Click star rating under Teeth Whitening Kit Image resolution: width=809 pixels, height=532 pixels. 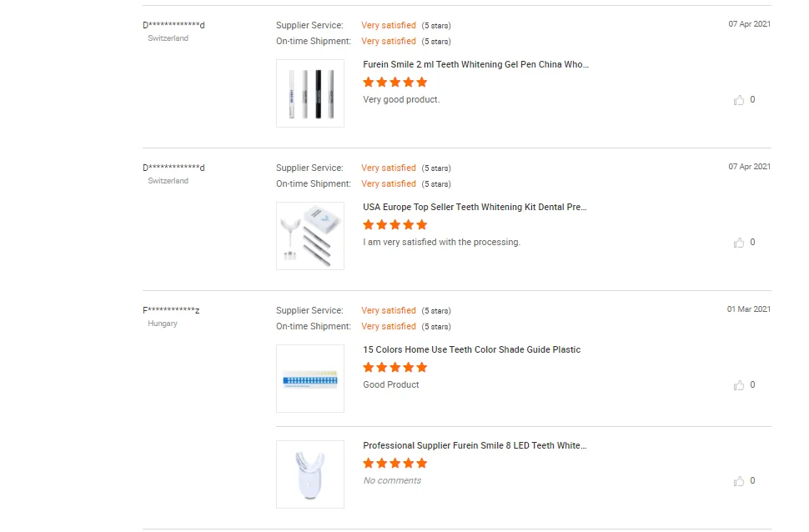pyautogui.click(x=395, y=224)
